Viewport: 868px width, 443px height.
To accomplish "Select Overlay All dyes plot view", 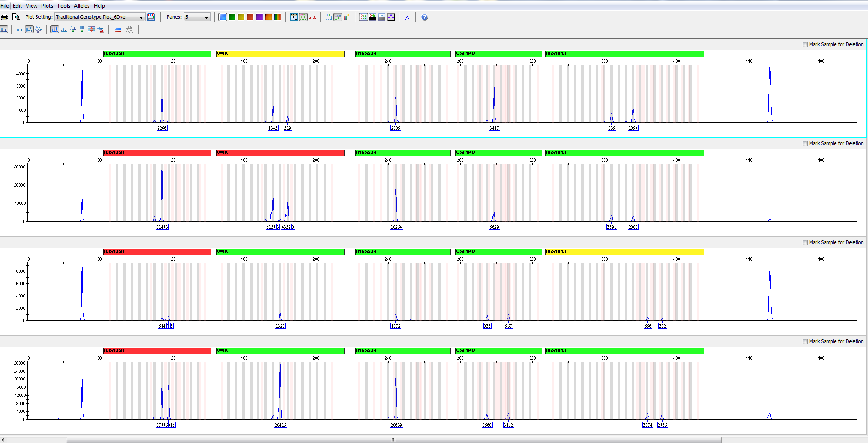I will pyautogui.click(x=347, y=17).
